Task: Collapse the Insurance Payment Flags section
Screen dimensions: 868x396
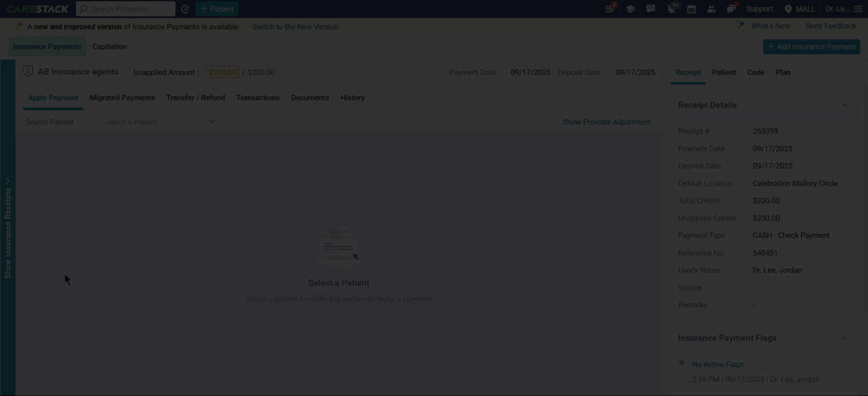Action: [x=844, y=338]
